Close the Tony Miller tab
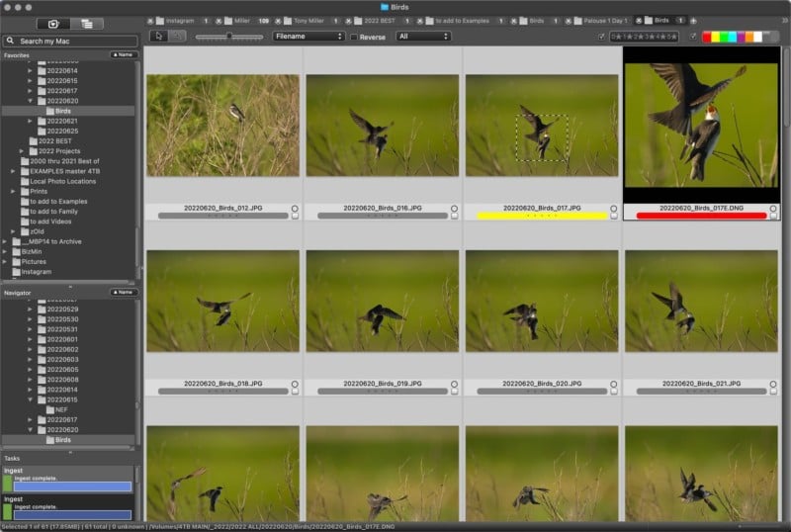This screenshot has width=791, height=532. (x=278, y=21)
